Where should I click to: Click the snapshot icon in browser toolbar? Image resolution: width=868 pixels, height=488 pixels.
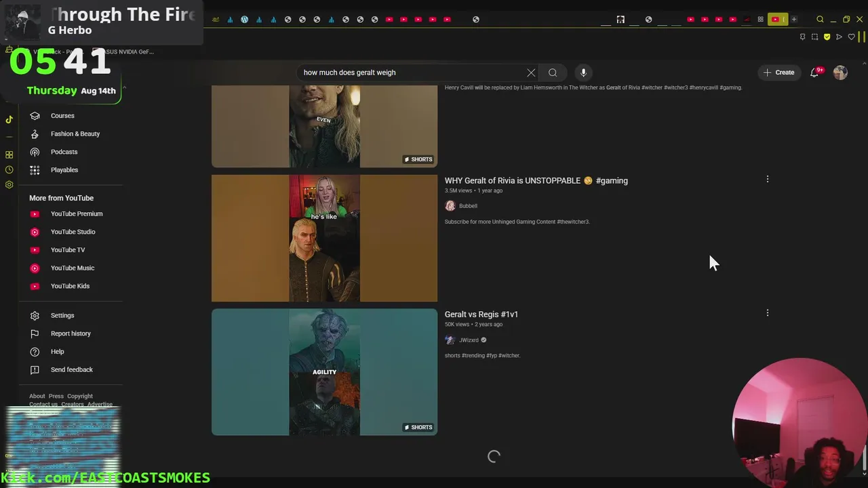[814, 37]
